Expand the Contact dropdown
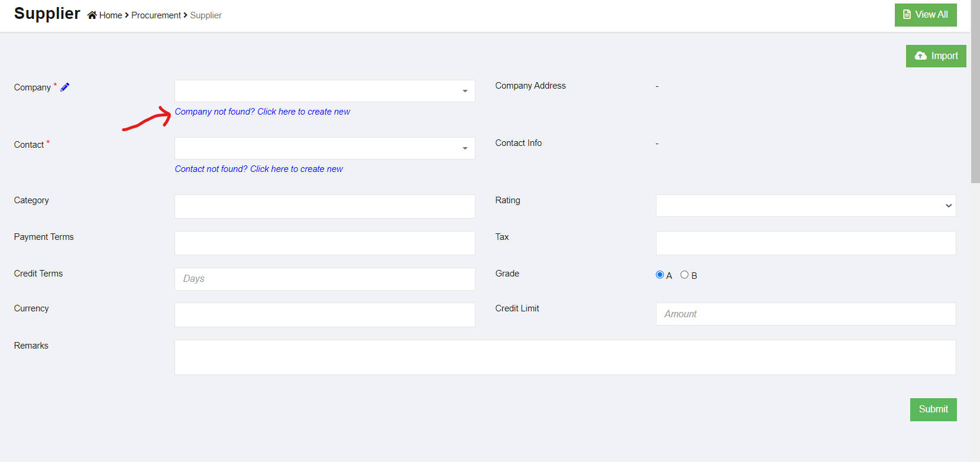The height and width of the screenshot is (462, 980). point(325,148)
